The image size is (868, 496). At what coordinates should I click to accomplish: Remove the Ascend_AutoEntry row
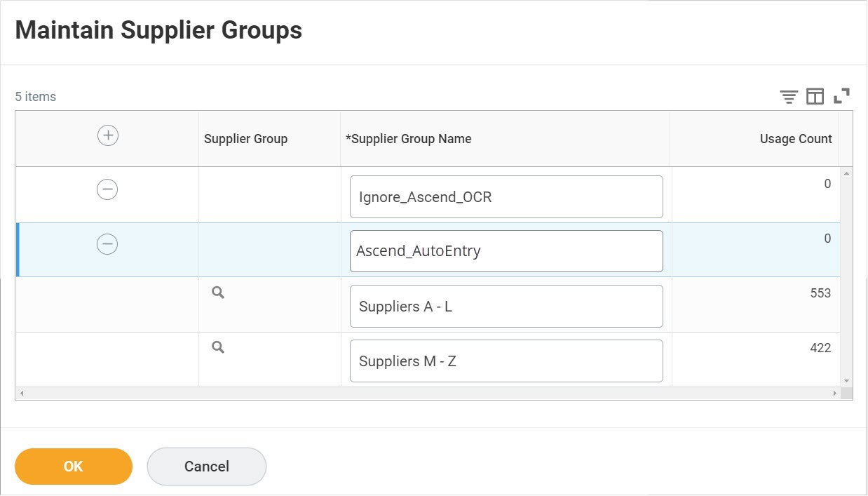click(107, 243)
